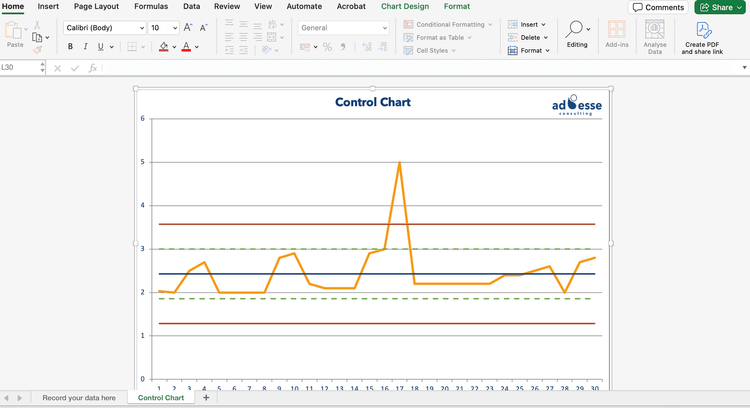Open the ribbon Format cells button
Viewport: 750px width, 408px height.
(x=529, y=50)
